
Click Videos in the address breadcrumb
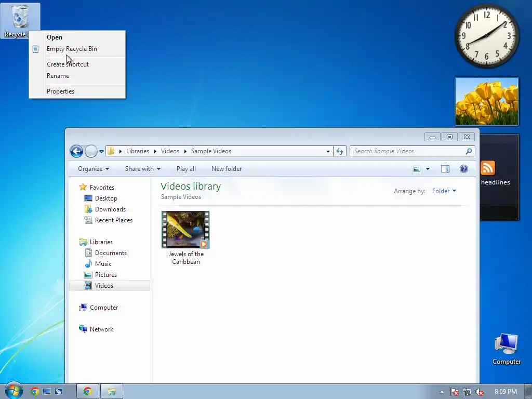170,151
